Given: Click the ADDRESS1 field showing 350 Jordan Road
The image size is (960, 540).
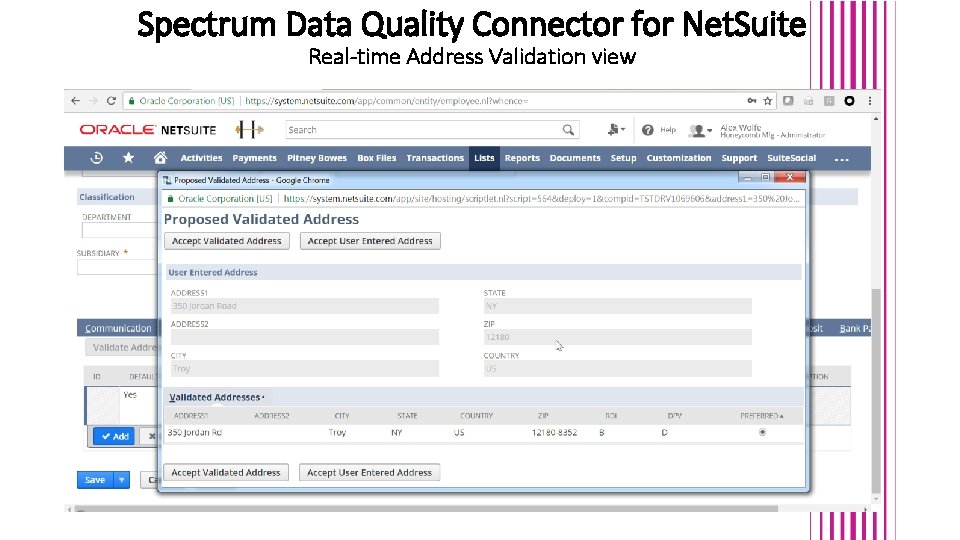Looking at the screenshot, I should pyautogui.click(x=304, y=306).
